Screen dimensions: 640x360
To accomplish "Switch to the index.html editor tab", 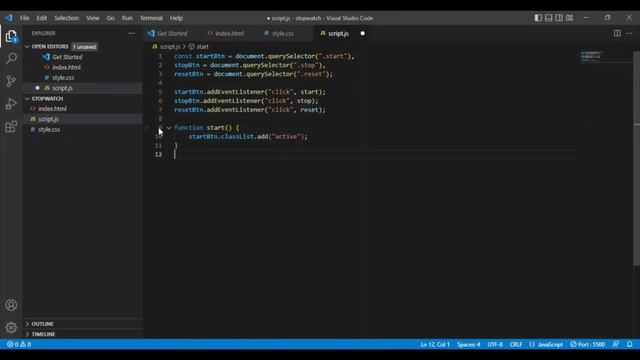I will click(x=229, y=33).
